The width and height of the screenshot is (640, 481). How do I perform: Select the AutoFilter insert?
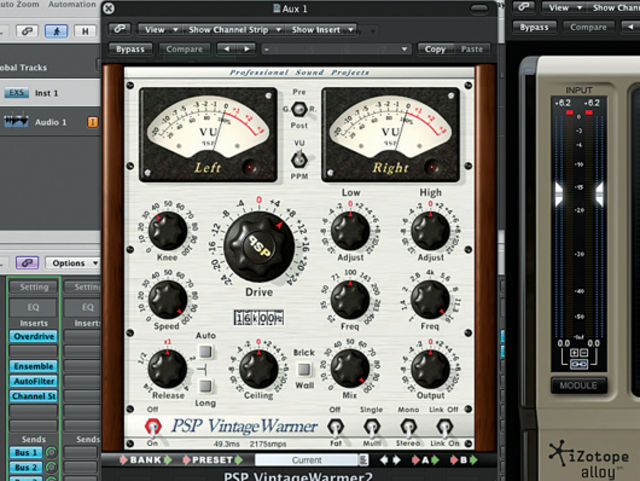[x=33, y=381]
